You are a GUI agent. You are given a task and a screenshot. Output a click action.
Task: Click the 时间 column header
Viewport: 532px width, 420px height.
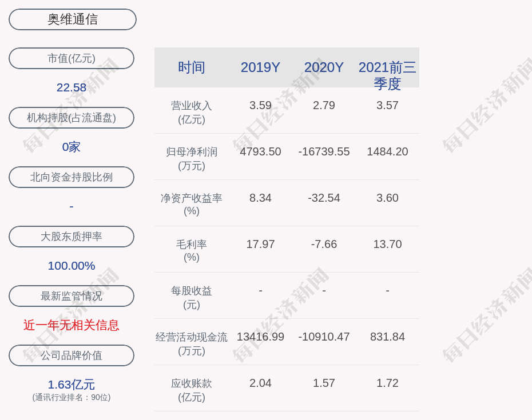(x=192, y=67)
